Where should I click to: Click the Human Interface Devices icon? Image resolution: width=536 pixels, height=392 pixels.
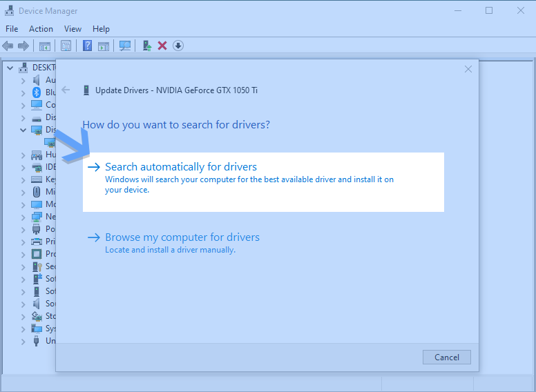click(37, 155)
